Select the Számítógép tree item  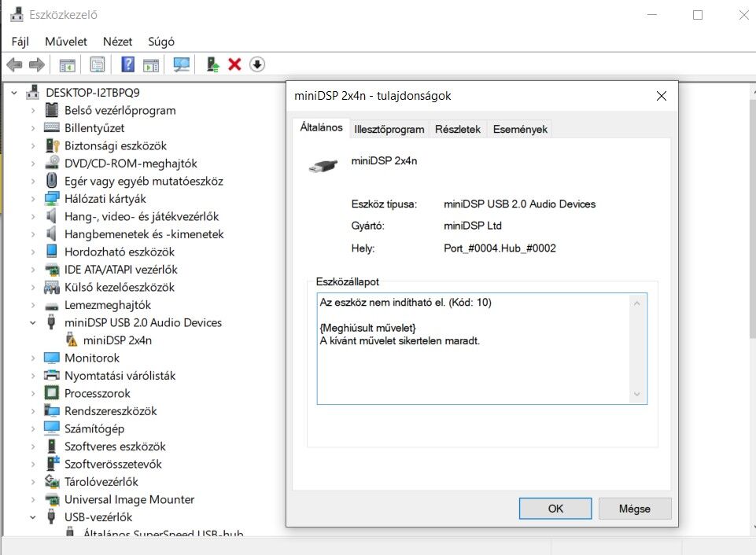tap(94, 428)
